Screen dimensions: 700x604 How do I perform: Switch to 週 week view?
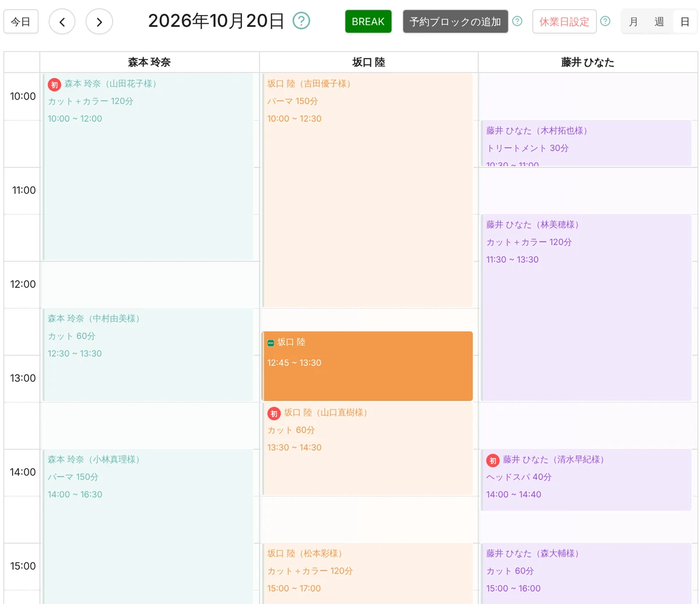(x=659, y=22)
